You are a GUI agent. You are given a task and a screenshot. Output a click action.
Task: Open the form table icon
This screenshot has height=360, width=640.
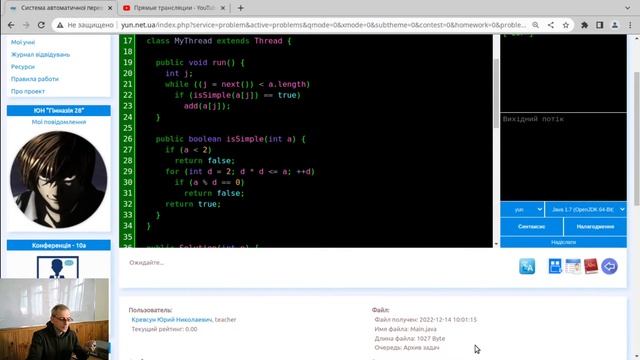(573, 266)
